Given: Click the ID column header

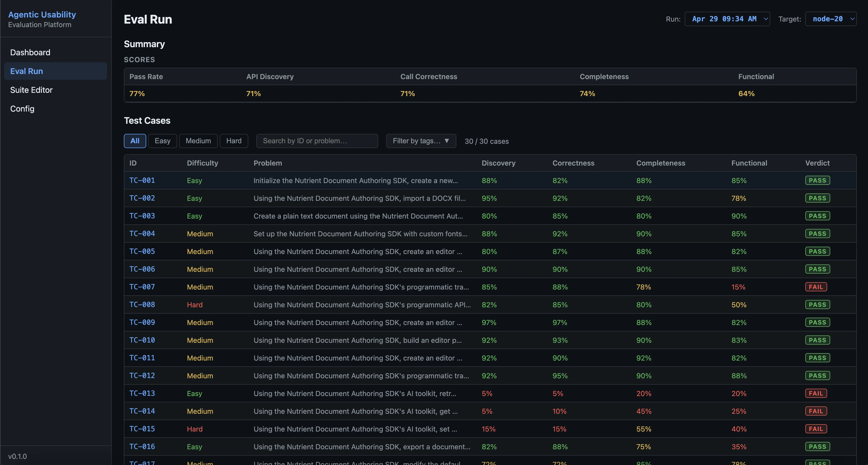Looking at the screenshot, I should pyautogui.click(x=133, y=163).
